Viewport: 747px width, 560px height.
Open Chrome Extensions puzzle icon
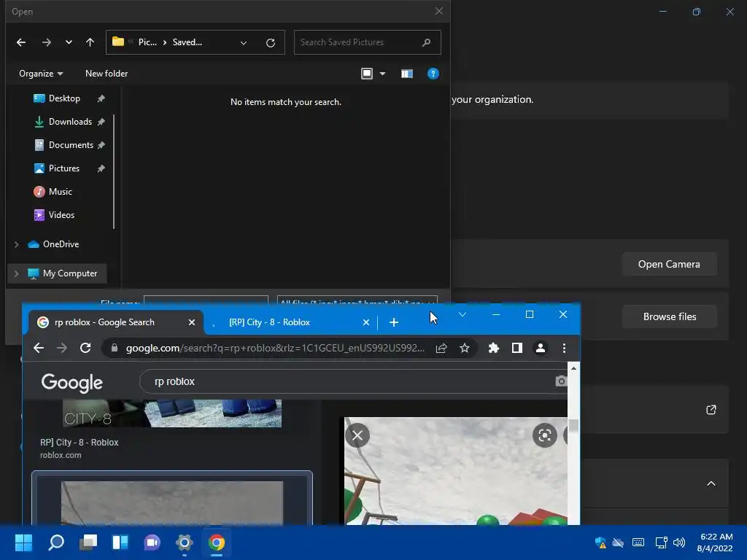[494, 348]
